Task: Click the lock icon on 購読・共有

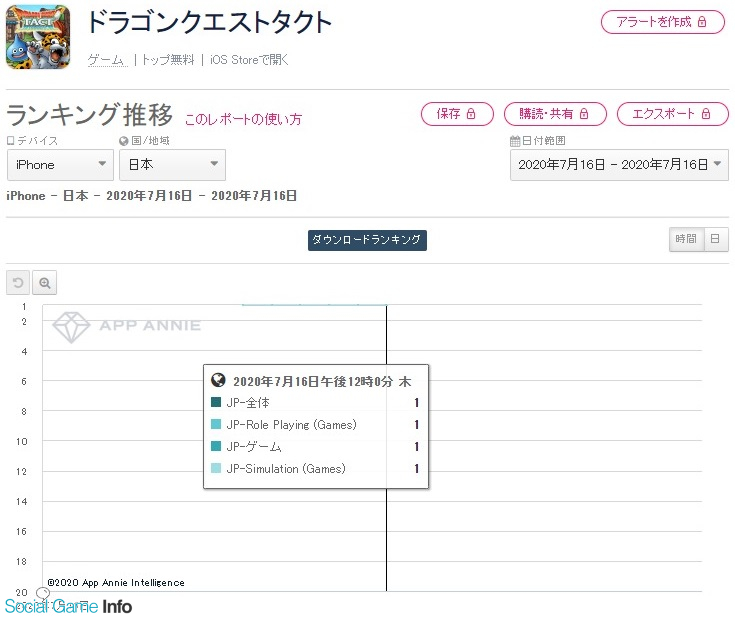Action: point(584,114)
